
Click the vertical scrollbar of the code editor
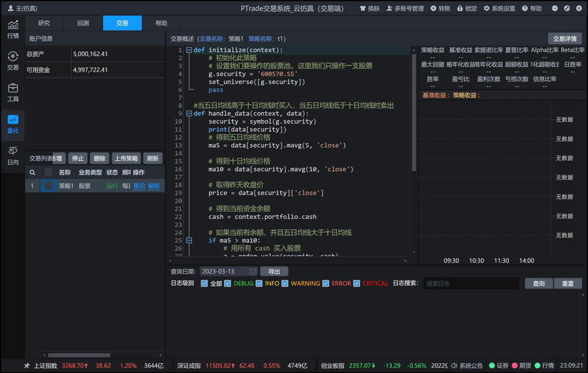coord(414,112)
